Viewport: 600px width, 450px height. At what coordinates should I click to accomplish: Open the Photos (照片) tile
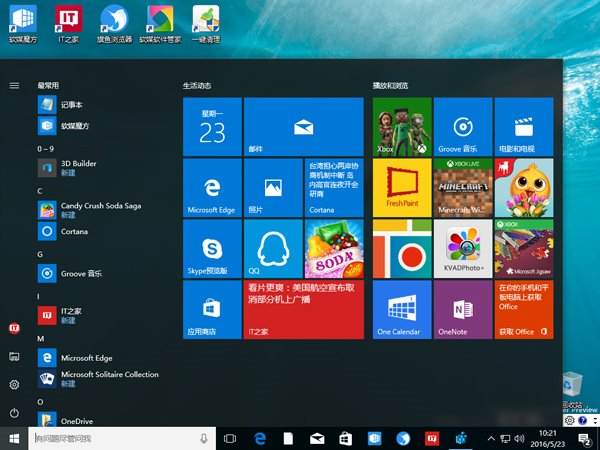point(273,188)
